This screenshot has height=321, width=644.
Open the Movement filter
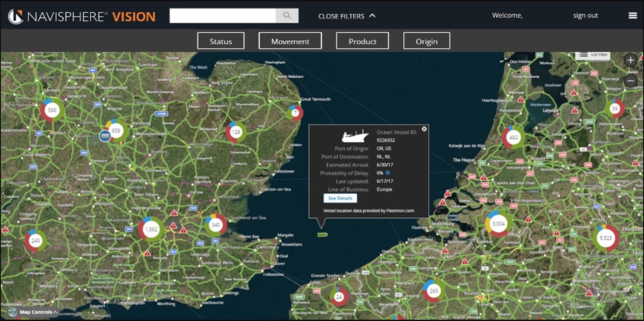290,41
